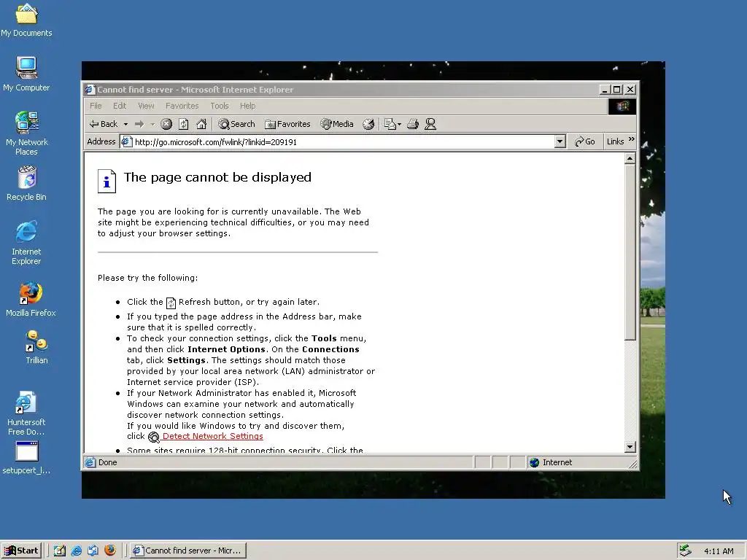
Task: Go back using the Back arrow button
Action: point(104,124)
